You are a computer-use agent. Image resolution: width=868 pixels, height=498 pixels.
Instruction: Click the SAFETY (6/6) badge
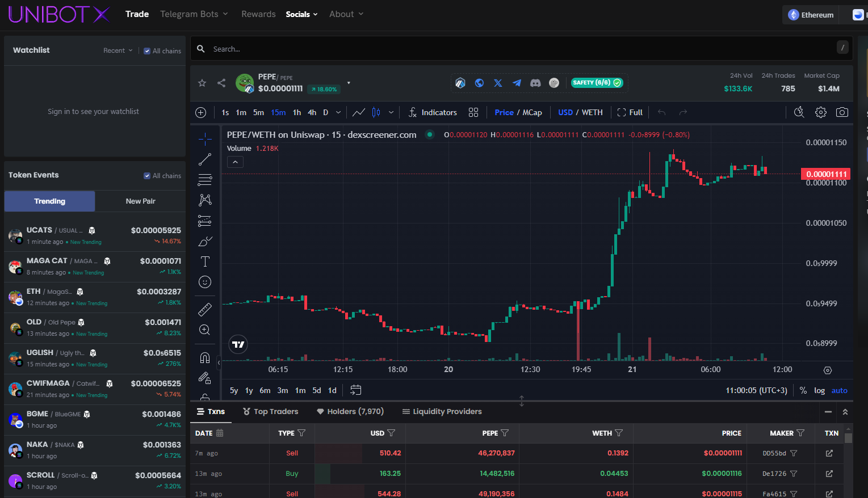(597, 83)
